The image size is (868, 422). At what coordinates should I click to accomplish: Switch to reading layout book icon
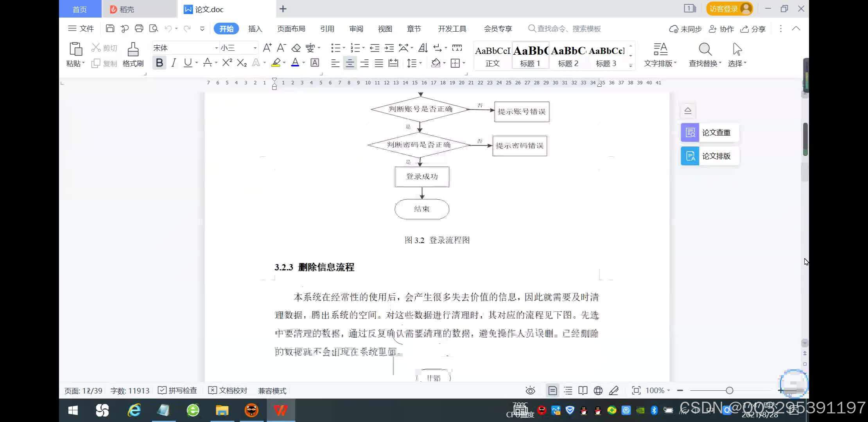click(x=583, y=390)
